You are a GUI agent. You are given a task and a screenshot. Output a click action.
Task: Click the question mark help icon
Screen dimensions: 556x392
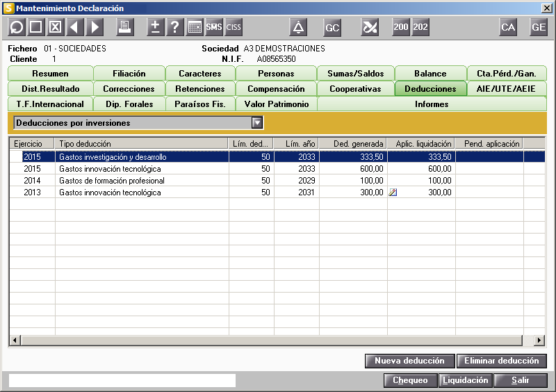coord(175,27)
